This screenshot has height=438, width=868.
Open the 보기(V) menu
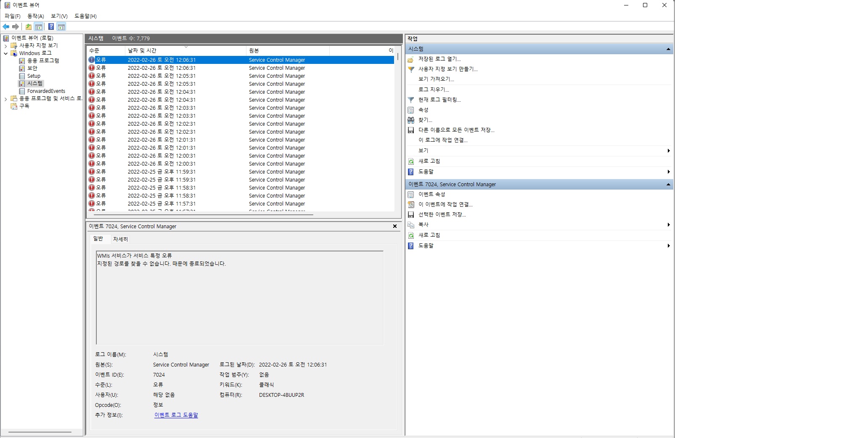click(59, 16)
